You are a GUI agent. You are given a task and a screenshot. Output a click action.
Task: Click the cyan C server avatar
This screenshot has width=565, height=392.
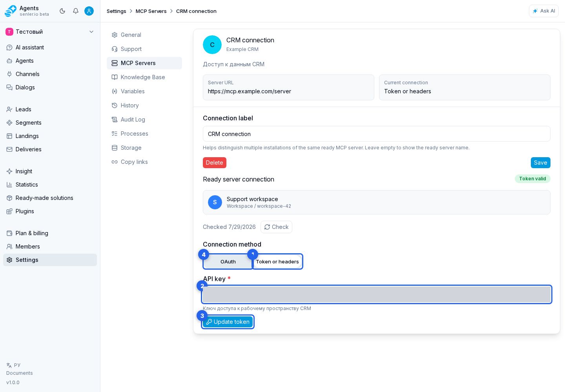coord(212,45)
